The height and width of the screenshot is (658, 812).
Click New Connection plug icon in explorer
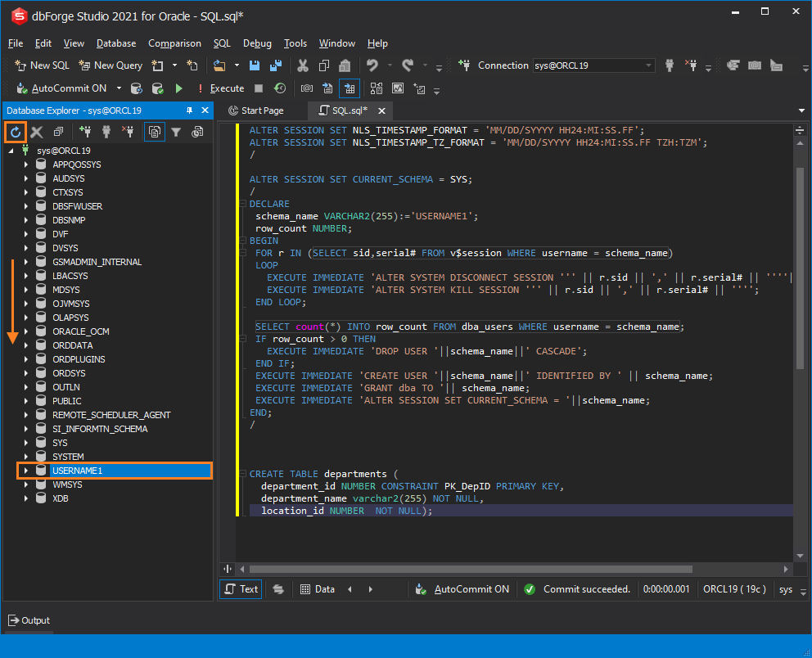[x=85, y=132]
